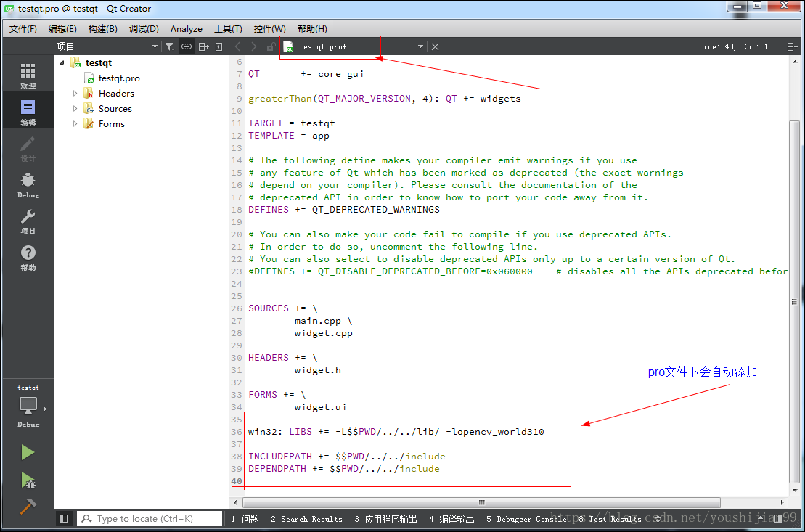Click the Qt Creator title bar icon
This screenshot has height=532, width=805.
(9, 9)
